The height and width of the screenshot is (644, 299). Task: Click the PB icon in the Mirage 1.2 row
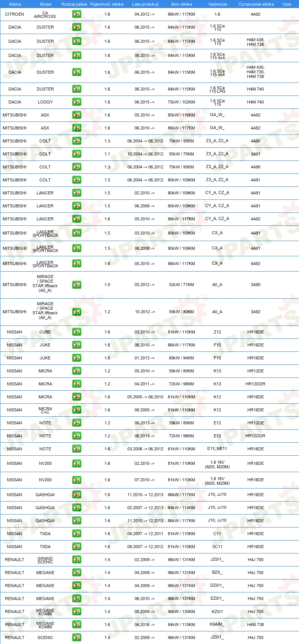pyautogui.click(x=76, y=312)
